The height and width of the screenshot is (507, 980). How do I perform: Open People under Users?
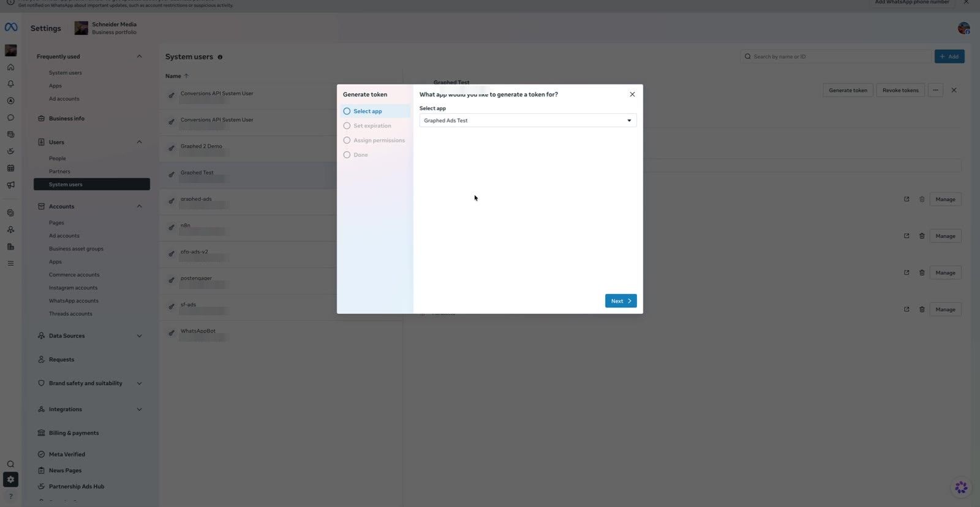58,159
